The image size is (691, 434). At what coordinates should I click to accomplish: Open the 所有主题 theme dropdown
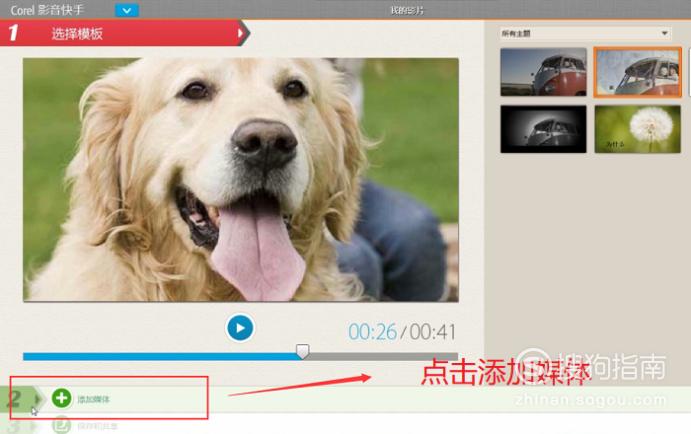click(x=586, y=33)
